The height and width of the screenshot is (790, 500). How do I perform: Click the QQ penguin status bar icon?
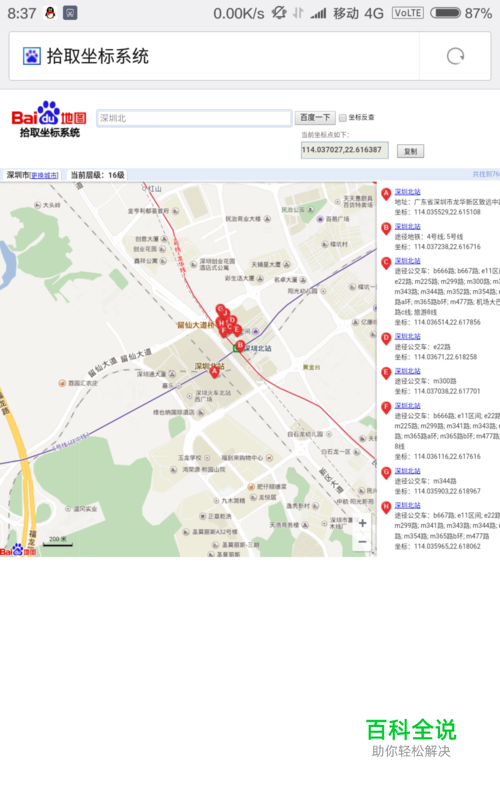[50, 13]
